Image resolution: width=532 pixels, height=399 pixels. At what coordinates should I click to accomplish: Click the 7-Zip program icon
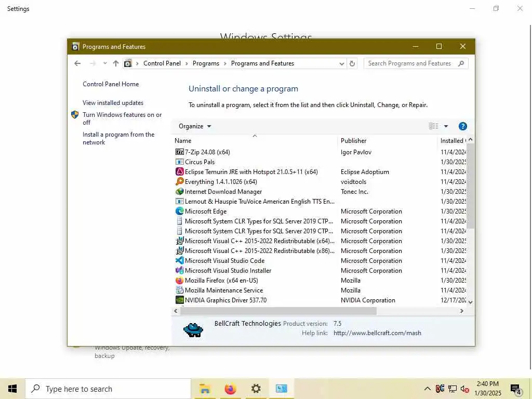tap(179, 152)
